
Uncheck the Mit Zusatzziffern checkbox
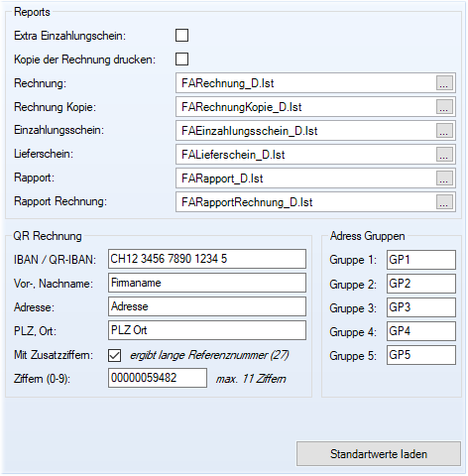click(114, 356)
